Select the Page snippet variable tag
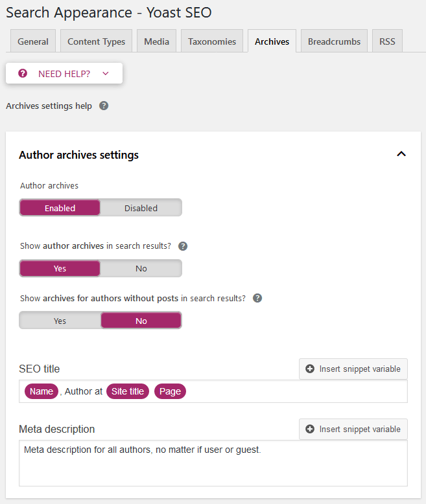Screen dimensions: 426x504 (171, 391)
